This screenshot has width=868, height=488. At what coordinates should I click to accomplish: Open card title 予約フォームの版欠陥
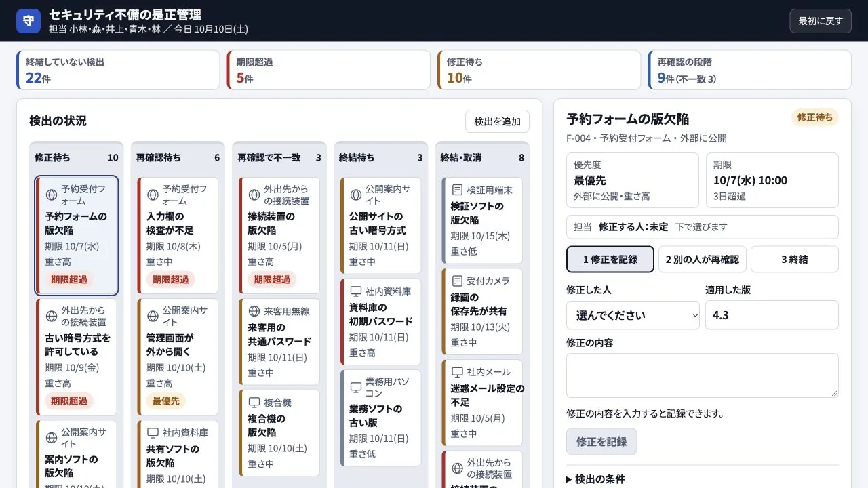76,224
